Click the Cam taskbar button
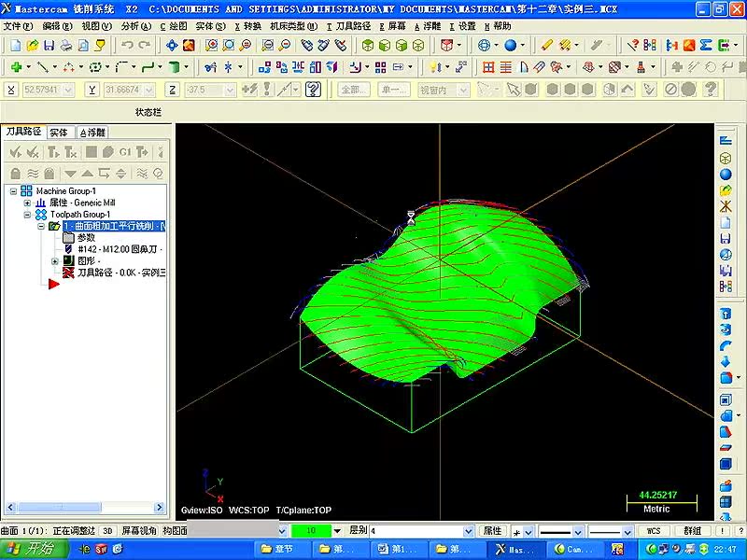This screenshot has height=560, width=747. pyautogui.click(x=574, y=550)
